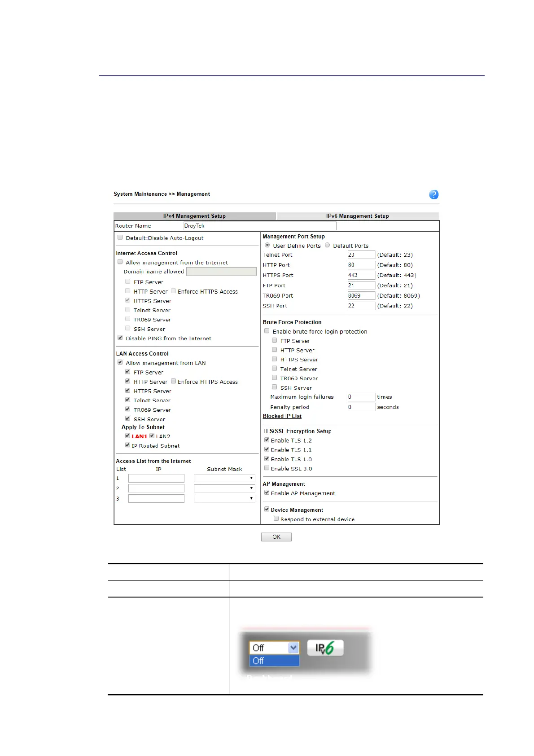Open Subnet Mask dropdown for row 3
The image size is (534, 756).
click(x=224, y=499)
